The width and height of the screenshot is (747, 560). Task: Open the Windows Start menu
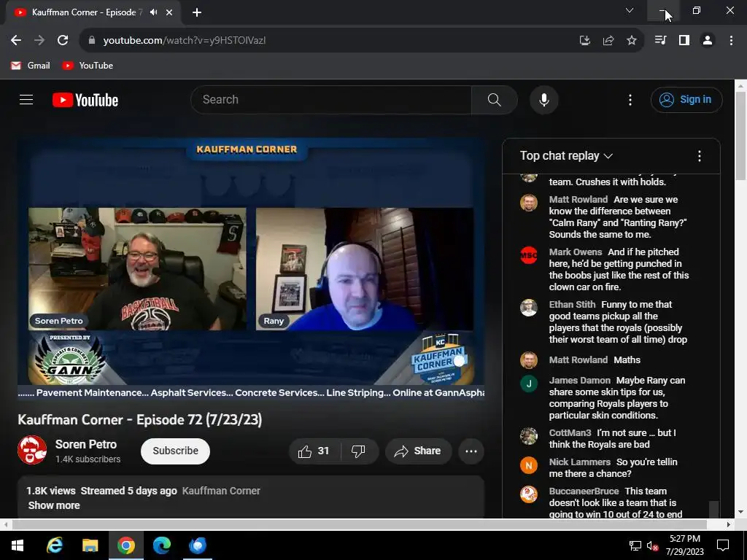pos(18,545)
